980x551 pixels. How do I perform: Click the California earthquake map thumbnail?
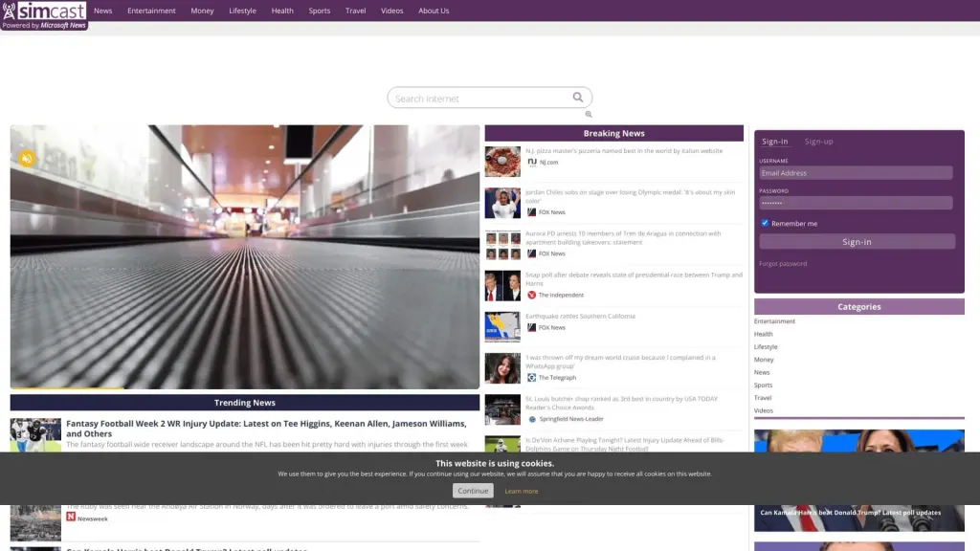(x=502, y=327)
